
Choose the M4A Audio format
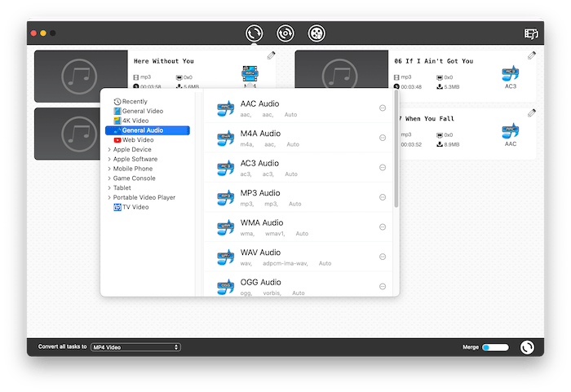(259, 134)
